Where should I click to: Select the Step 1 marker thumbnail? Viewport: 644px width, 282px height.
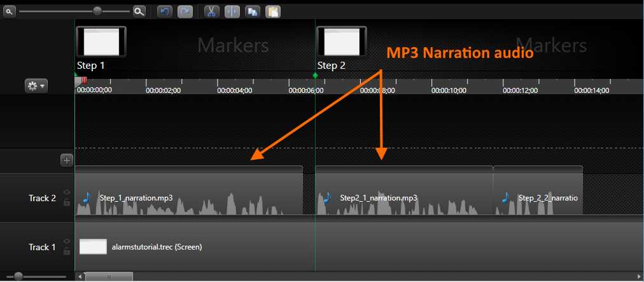[x=101, y=41]
